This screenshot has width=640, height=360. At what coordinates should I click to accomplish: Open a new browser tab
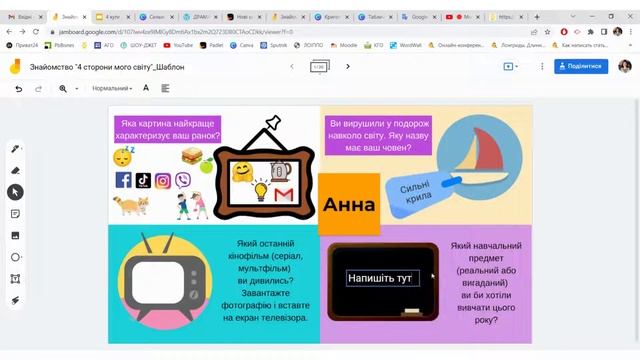pyautogui.click(x=537, y=17)
